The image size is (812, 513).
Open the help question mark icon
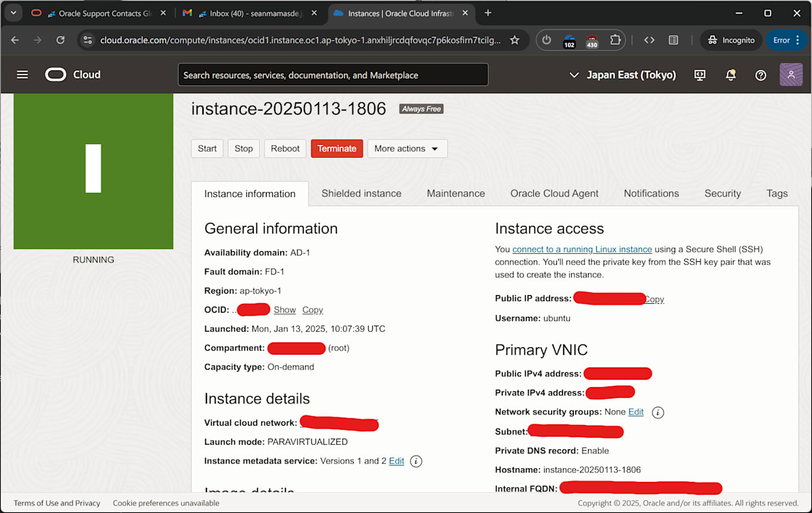761,75
